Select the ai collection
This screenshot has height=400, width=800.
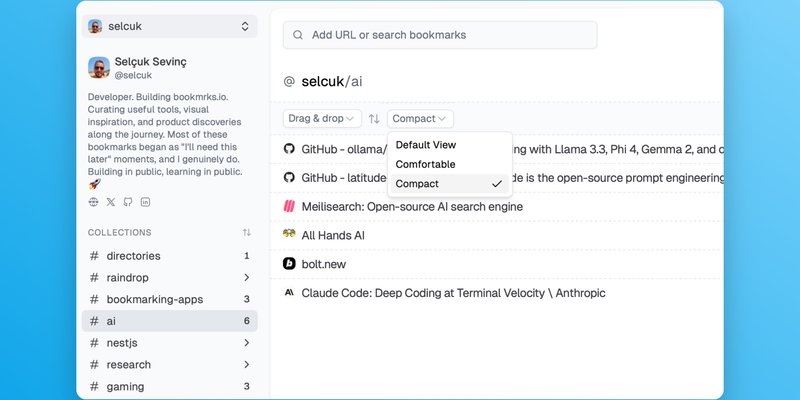(169, 321)
